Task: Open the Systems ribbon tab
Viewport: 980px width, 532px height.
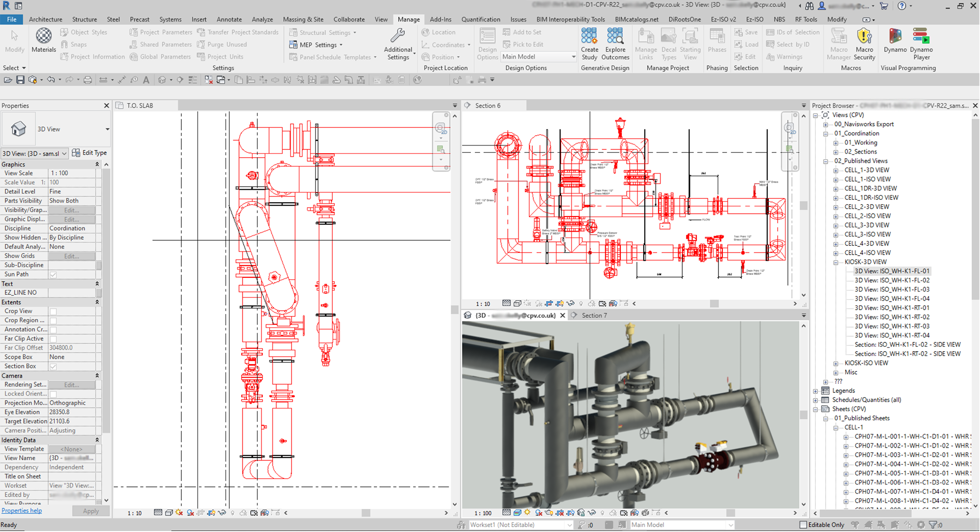Action: [x=171, y=20]
